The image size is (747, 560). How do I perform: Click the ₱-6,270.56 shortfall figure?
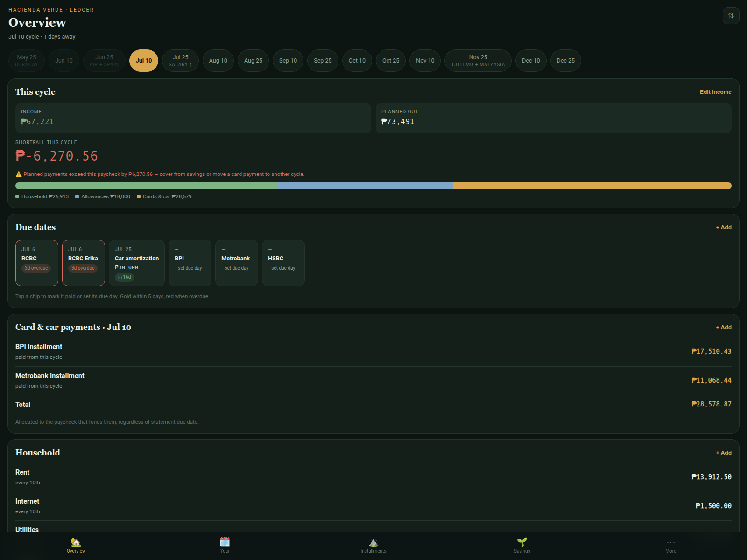(x=56, y=156)
